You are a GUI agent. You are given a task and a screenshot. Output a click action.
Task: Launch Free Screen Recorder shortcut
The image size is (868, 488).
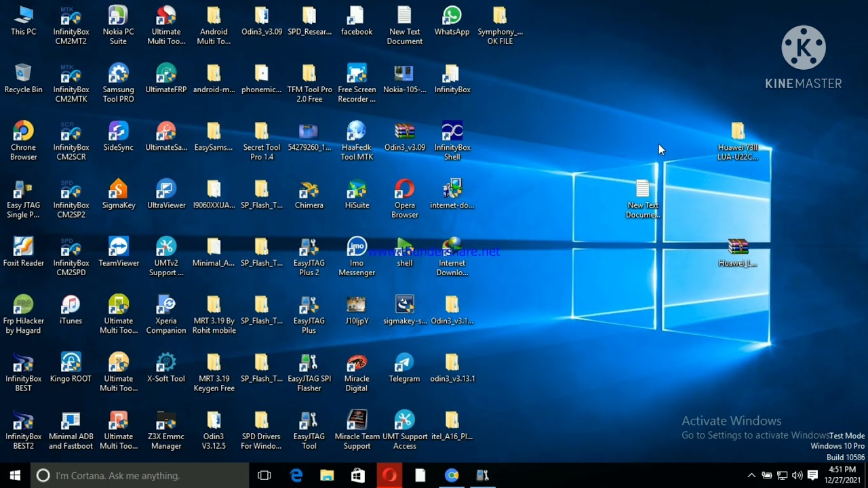[357, 83]
